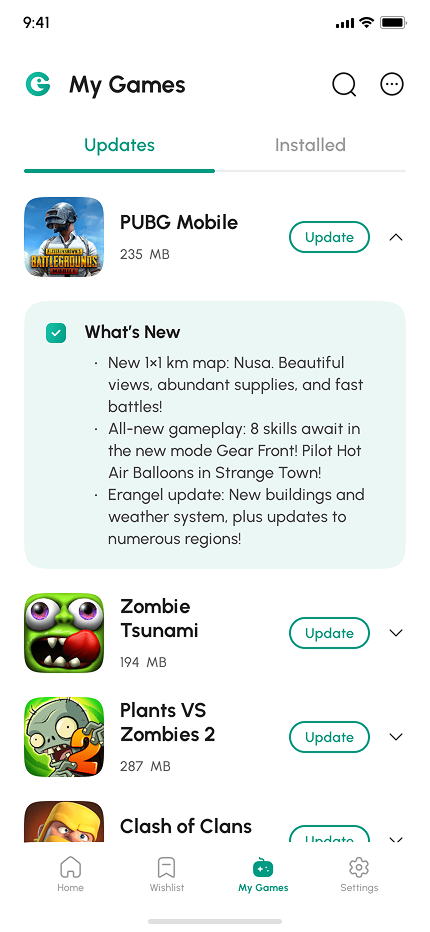Update PUBG Mobile
The width and height of the screenshot is (430, 932).
coord(329,237)
